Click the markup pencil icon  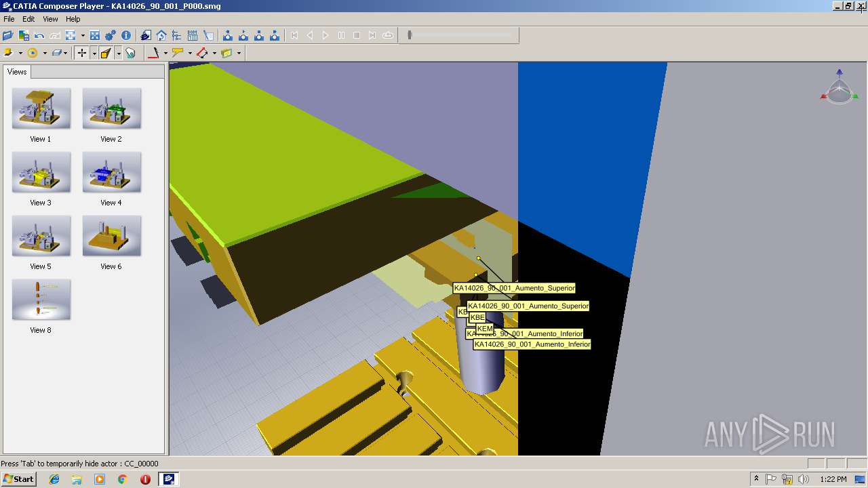(x=208, y=35)
